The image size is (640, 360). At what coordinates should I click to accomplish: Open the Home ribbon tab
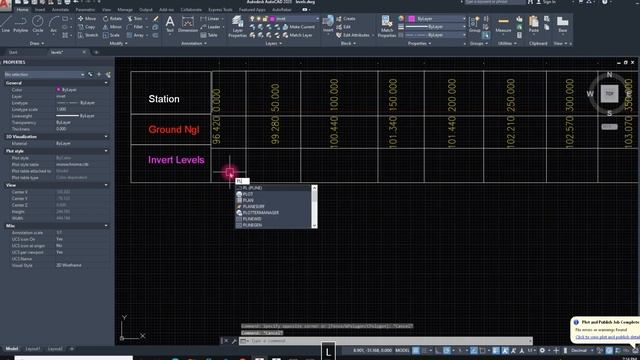[22, 9]
